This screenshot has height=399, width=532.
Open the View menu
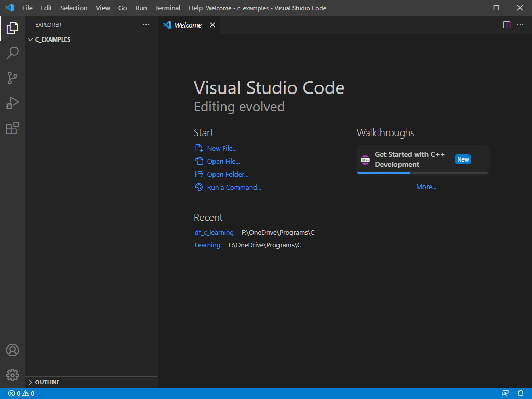tap(103, 8)
